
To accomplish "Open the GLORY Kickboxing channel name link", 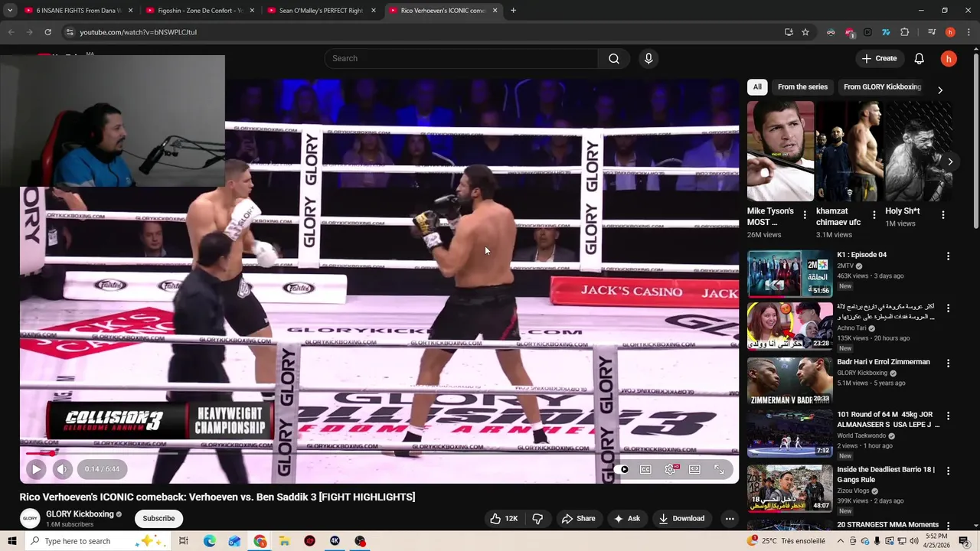I will (x=80, y=514).
